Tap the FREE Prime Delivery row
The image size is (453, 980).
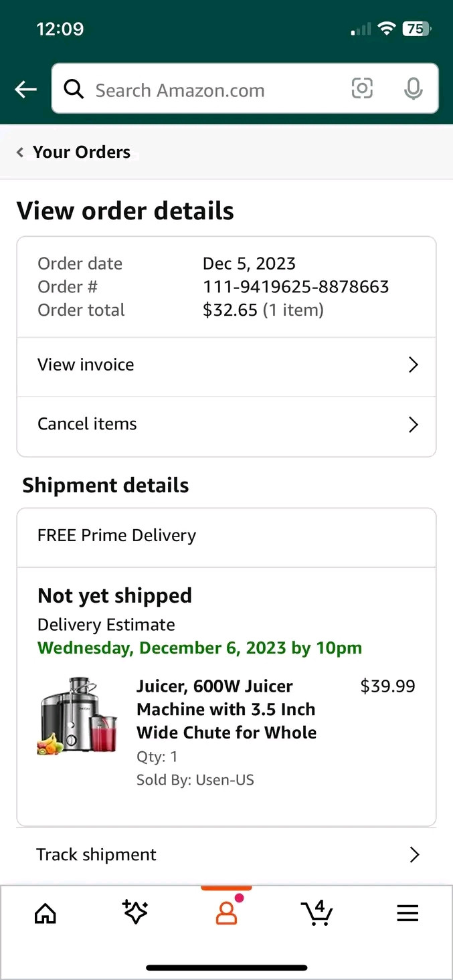(226, 537)
